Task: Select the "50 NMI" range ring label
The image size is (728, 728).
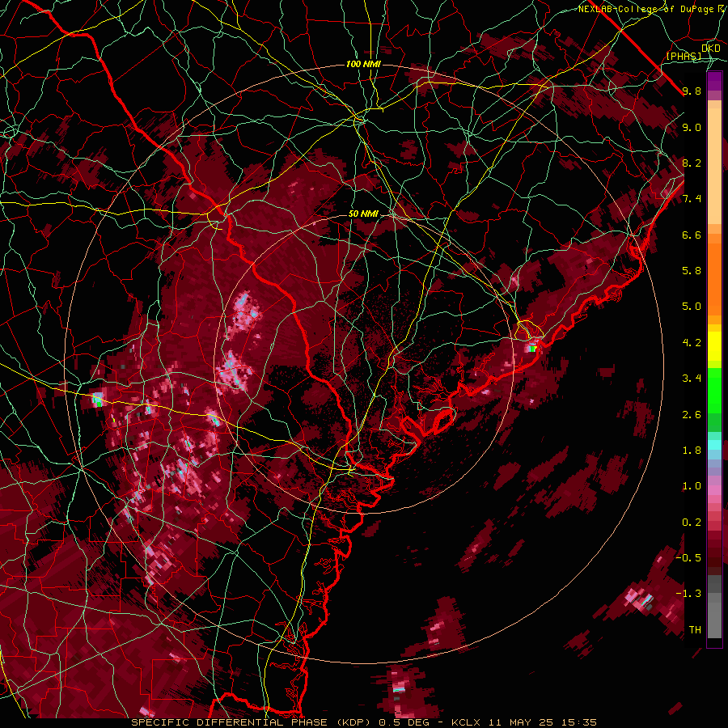Action: pos(363,214)
